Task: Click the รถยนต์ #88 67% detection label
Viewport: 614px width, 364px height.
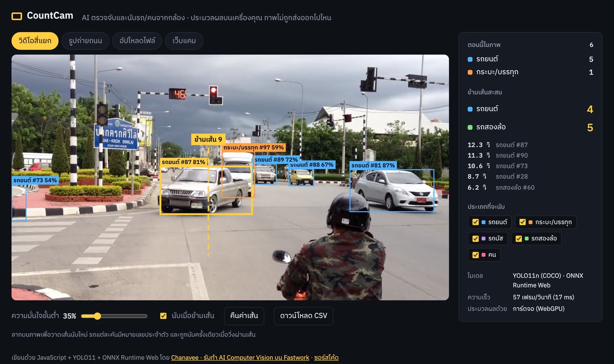Action: (312, 165)
